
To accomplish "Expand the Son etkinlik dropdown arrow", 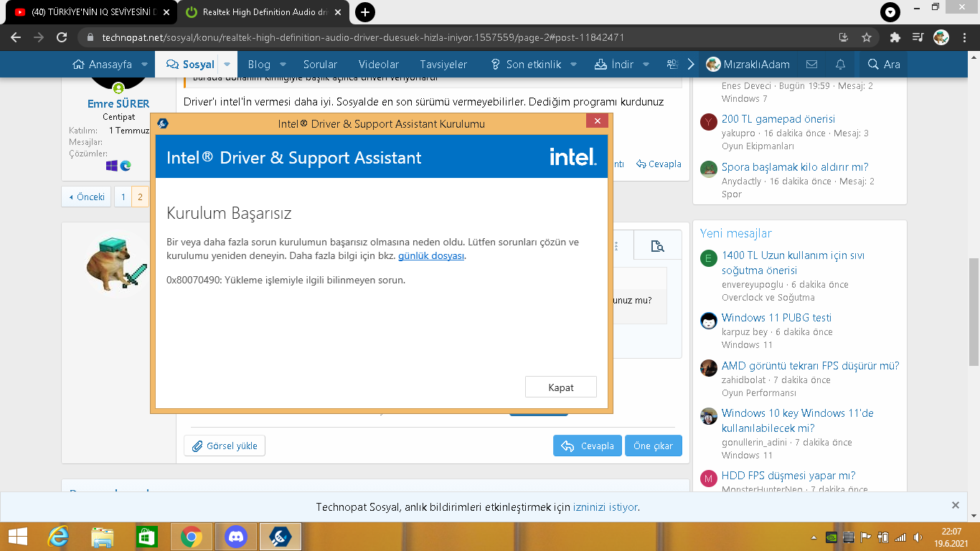I will pos(573,64).
